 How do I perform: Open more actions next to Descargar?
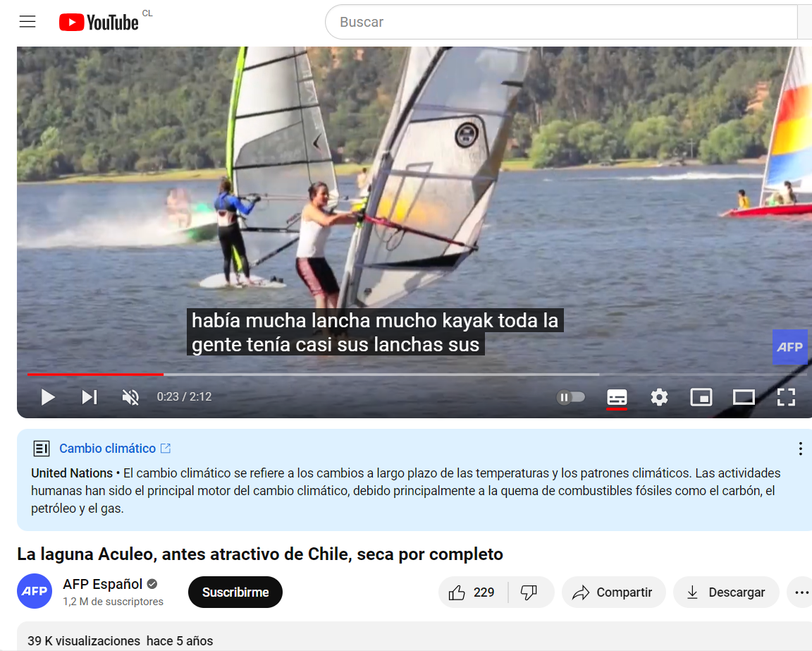tap(801, 592)
